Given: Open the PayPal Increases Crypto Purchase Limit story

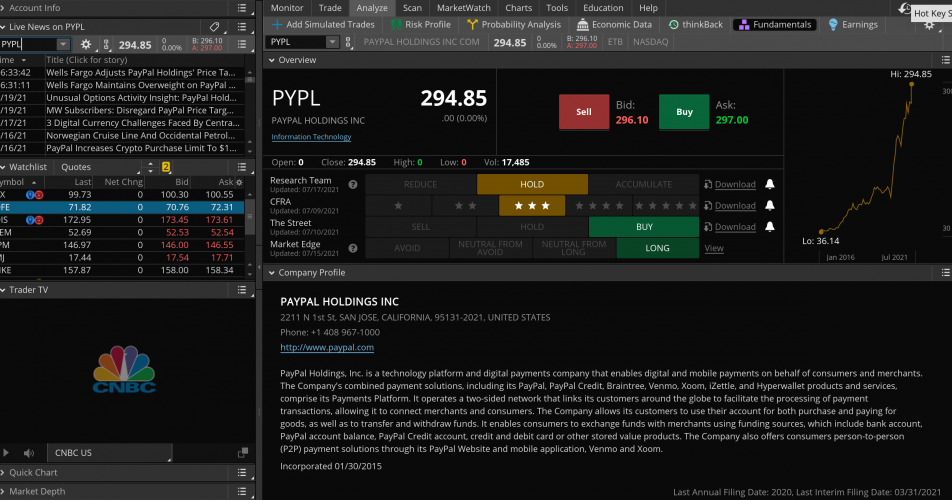Looking at the screenshot, I should [141, 148].
